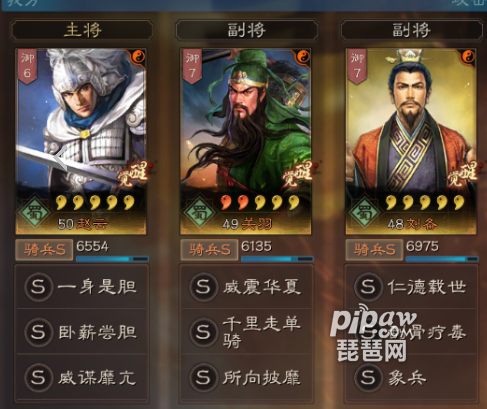Viewport: 487px width, 409px height.
Task: Click the white left arrow on 赵云 portrait
Action: tap(61, 157)
